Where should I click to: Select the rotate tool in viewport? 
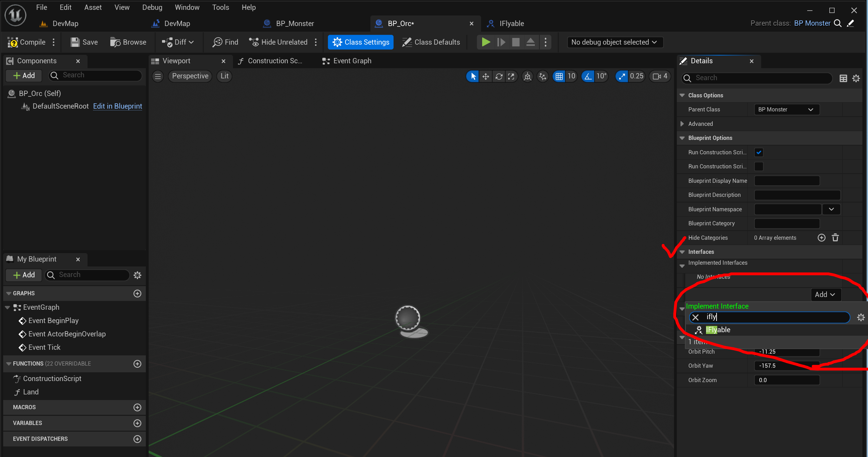499,76
